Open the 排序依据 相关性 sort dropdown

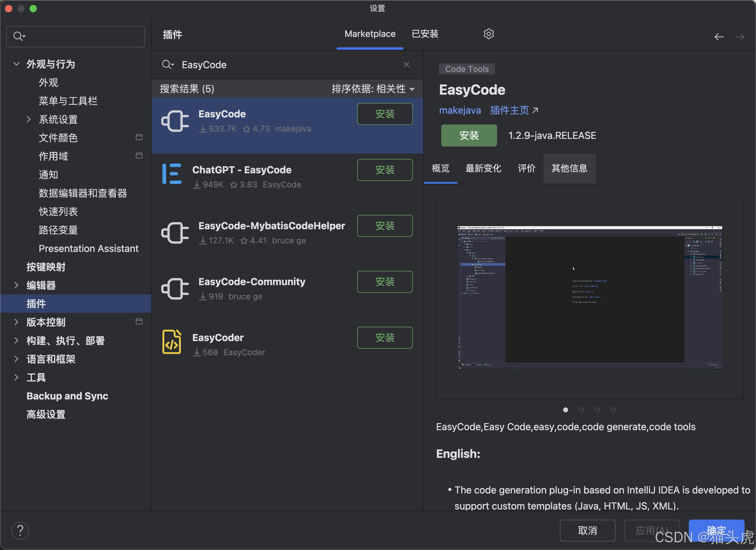373,89
